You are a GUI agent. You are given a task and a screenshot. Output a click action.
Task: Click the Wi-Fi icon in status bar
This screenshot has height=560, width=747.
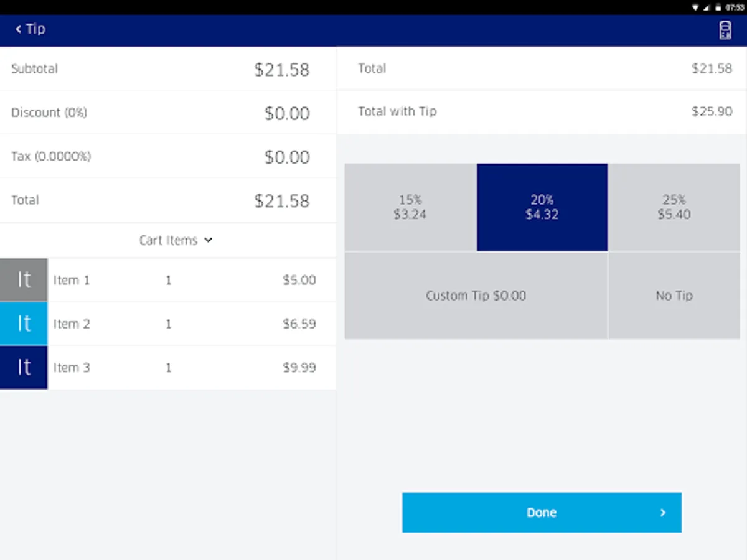point(695,7)
